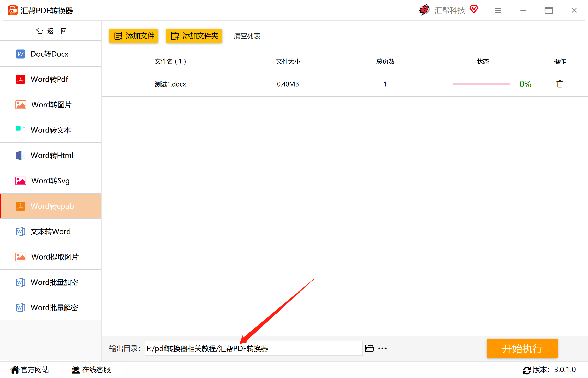Click the 测试1.docx file name
Screen dimensions: 588x378
pos(170,84)
